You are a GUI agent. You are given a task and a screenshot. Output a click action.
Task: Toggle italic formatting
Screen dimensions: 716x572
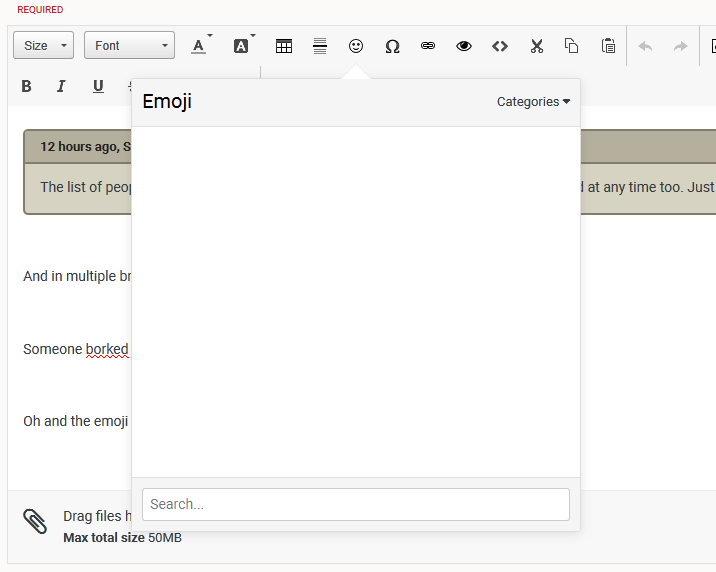(61, 86)
